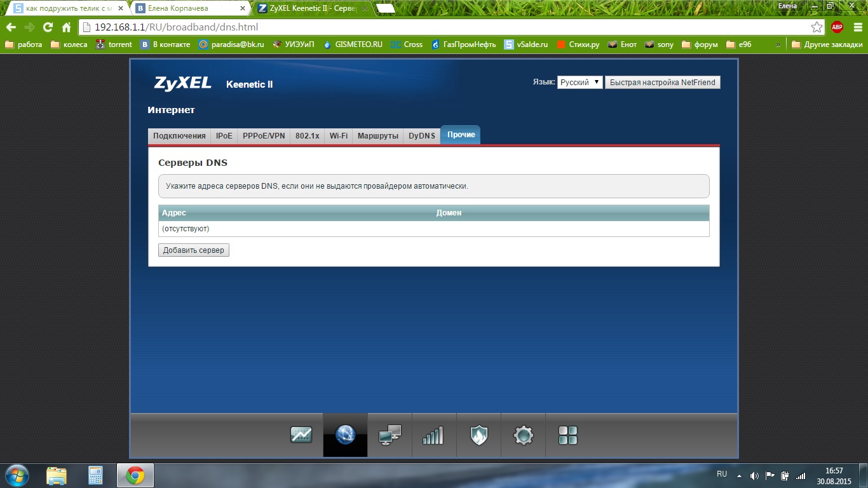This screenshot has width=868, height=488.
Task: Bookmark this page with the star icon
Action: pos(817,27)
